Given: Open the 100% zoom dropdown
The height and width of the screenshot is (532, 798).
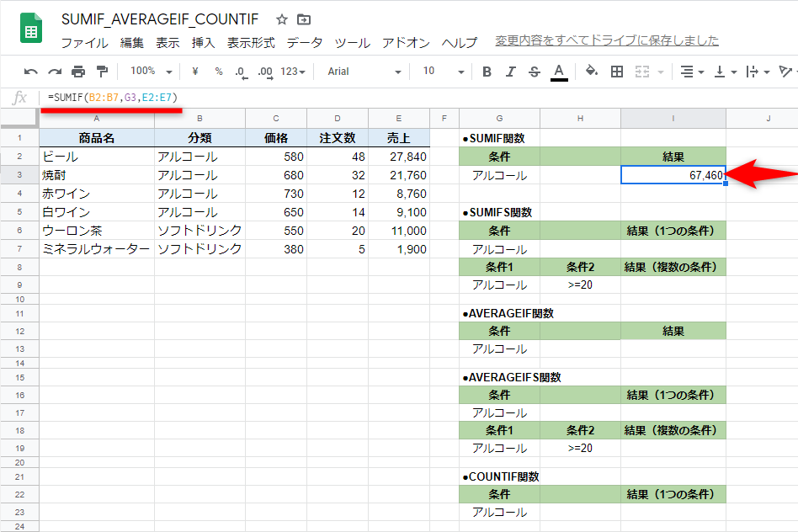Looking at the screenshot, I should coord(146,72).
